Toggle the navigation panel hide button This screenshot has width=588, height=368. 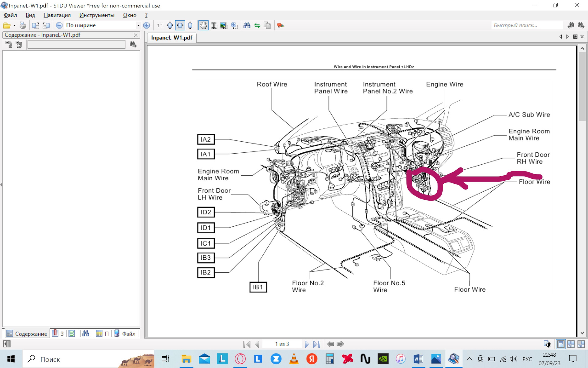pyautogui.click(x=7, y=344)
